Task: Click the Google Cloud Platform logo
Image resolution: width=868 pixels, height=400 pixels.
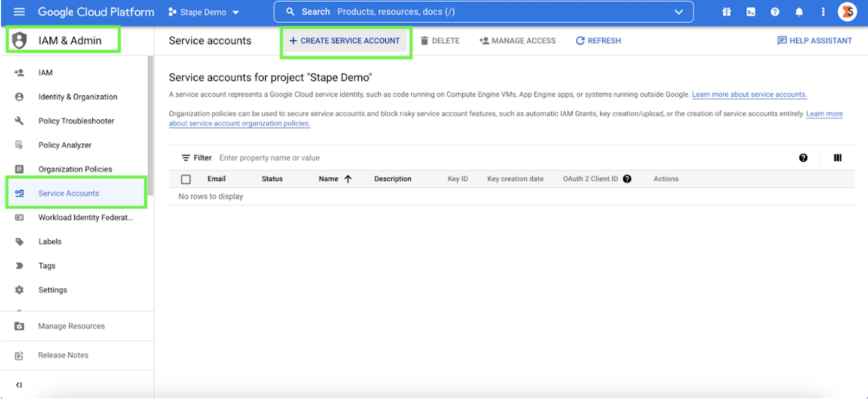Action: pos(96,12)
